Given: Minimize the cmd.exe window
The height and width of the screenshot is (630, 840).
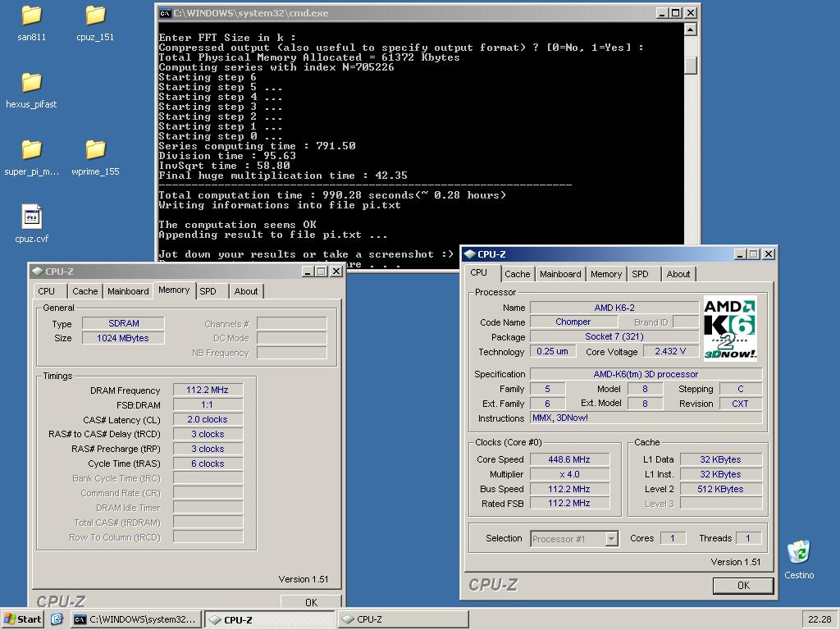Looking at the screenshot, I should 662,13.
